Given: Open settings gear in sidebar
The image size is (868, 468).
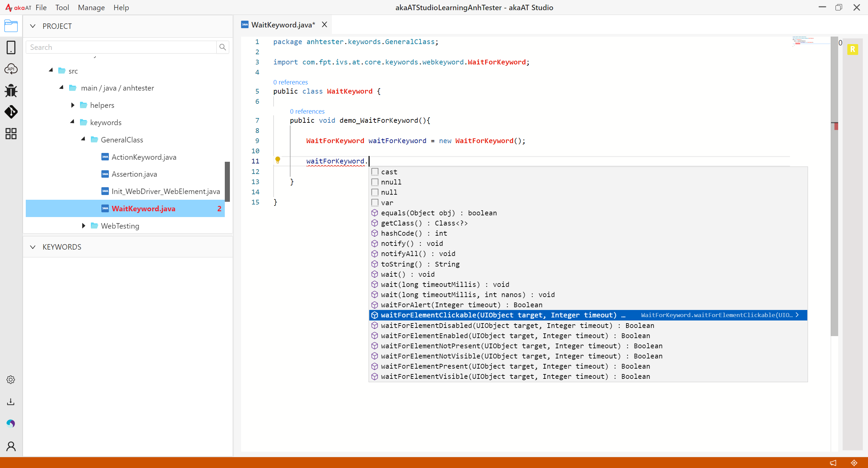Looking at the screenshot, I should [x=11, y=380].
